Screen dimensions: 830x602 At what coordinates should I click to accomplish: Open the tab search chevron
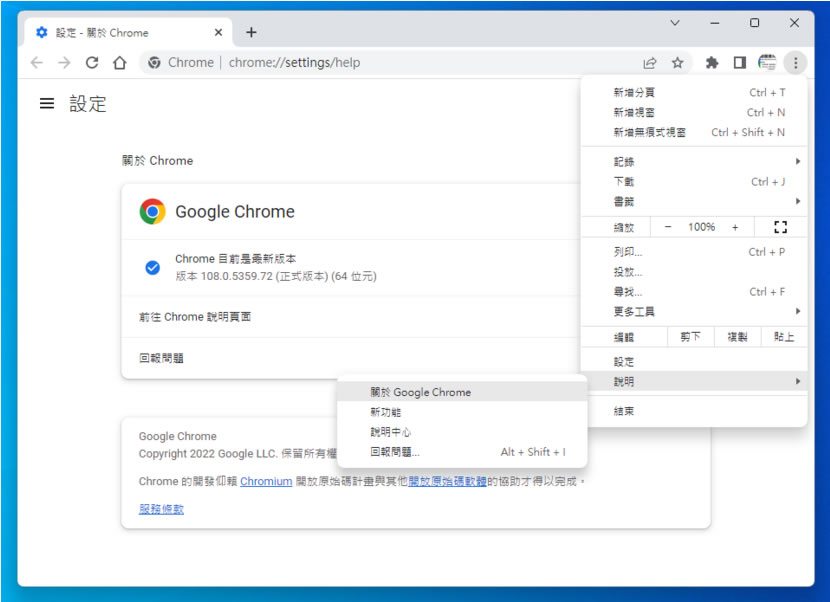[x=675, y=23]
